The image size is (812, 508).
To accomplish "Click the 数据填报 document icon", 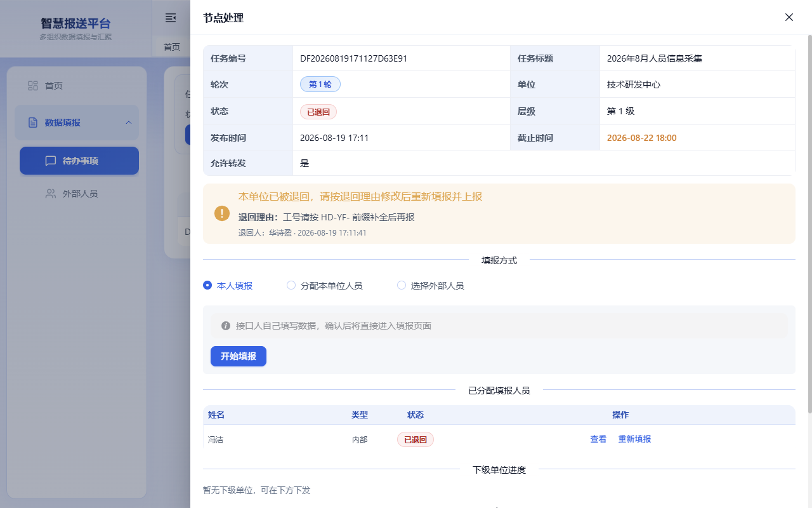I will pos(33,123).
